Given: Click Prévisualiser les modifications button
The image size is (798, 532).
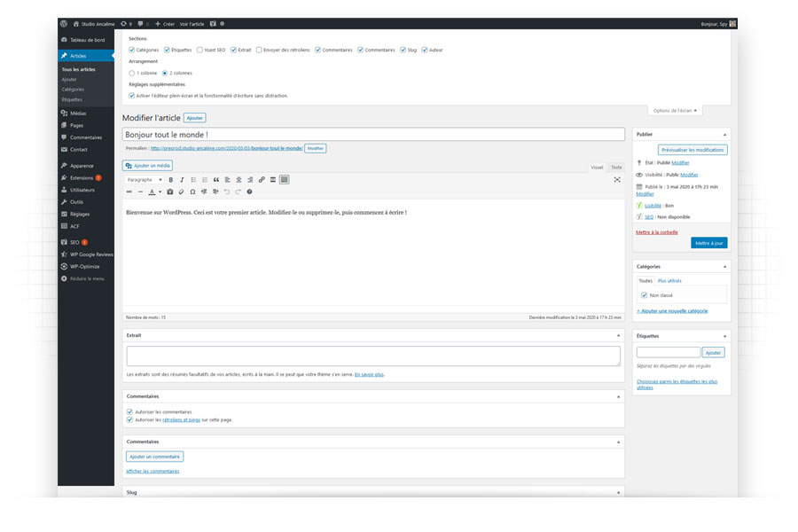Looking at the screenshot, I should pos(692,150).
